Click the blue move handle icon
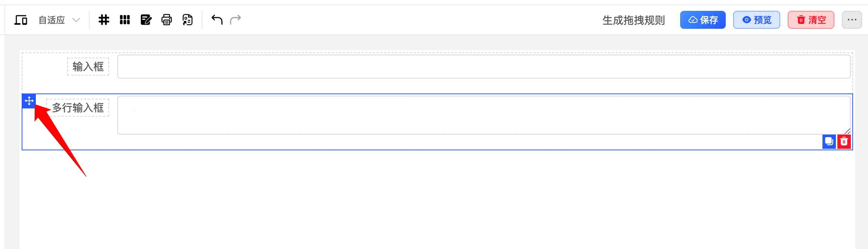 click(29, 101)
